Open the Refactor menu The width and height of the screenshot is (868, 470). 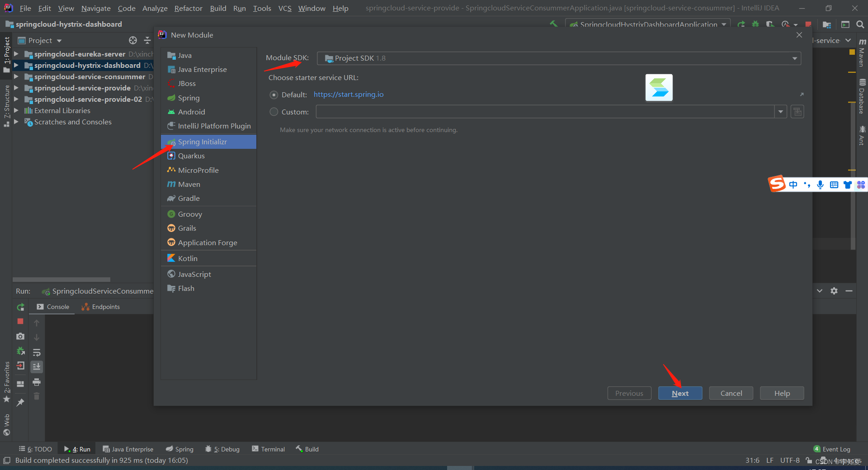(188, 8)
